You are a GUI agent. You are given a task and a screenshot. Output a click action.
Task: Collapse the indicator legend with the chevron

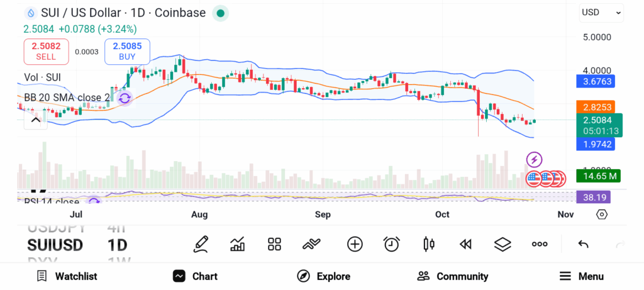[35, 119]
